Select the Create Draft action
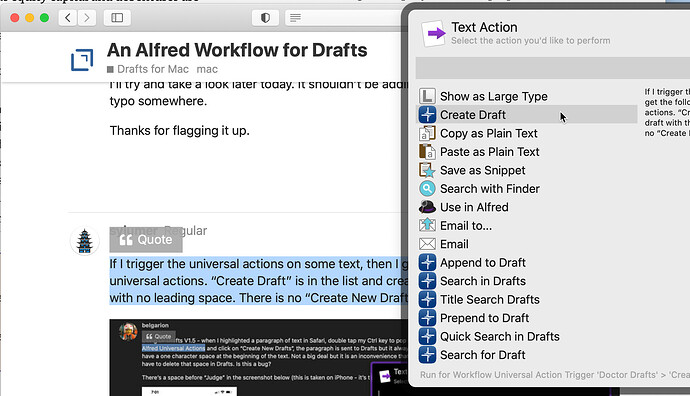 coord(526,115)
